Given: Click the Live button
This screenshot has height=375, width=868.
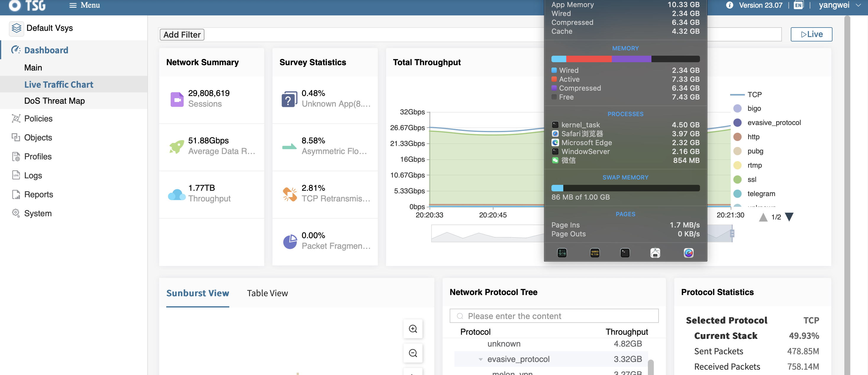Looking at the screenshot, I should click(811, 34).
